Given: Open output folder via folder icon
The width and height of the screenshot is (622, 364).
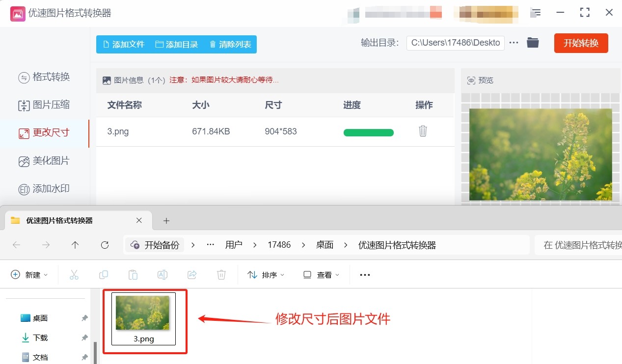Looking at the screenshot, I should click(x=533, y=43).
